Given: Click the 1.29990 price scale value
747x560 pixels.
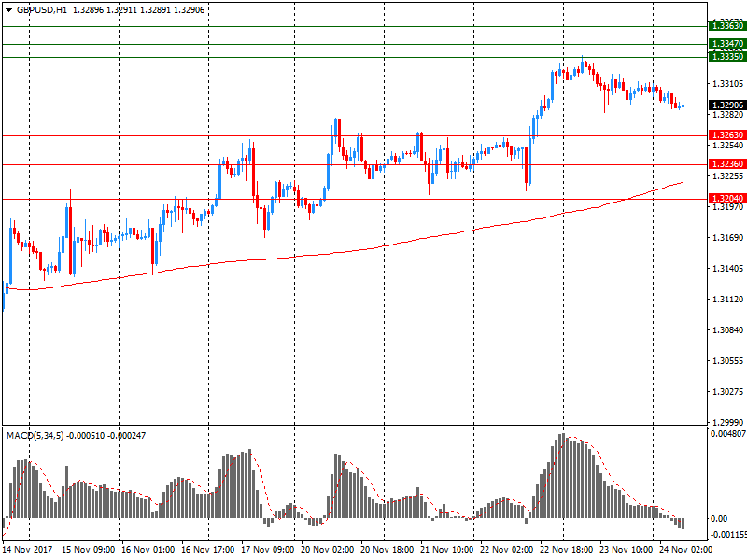Looking at the screenshot, I should 727,423.
